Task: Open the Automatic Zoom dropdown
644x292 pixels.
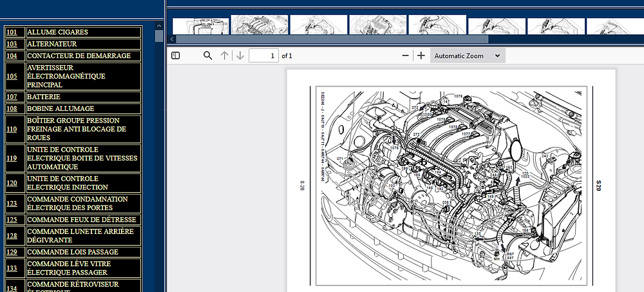Action: click(x=468, y=55)
